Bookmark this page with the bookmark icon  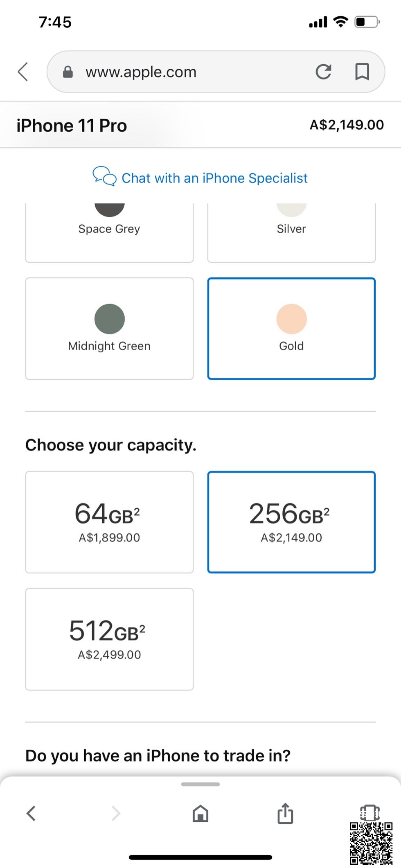[362, 72]
